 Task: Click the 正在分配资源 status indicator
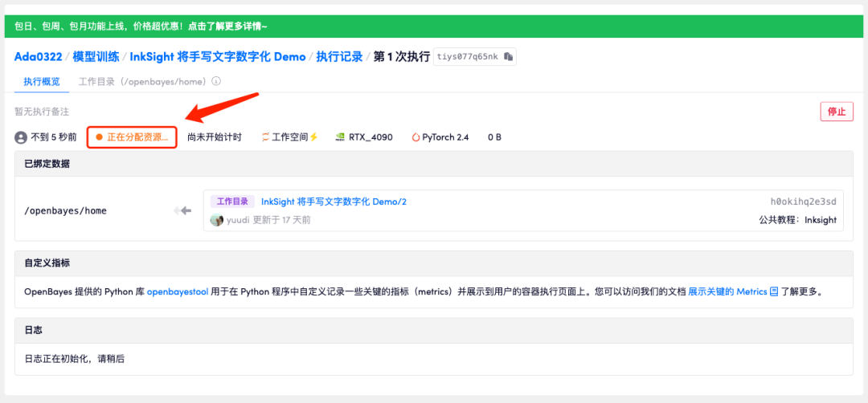click(x=133, y=137)
